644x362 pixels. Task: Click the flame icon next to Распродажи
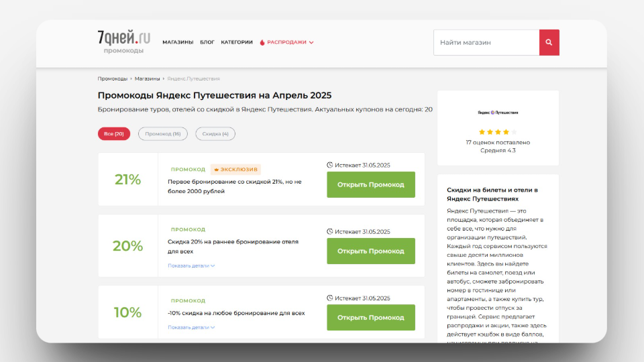click(262, 42)
